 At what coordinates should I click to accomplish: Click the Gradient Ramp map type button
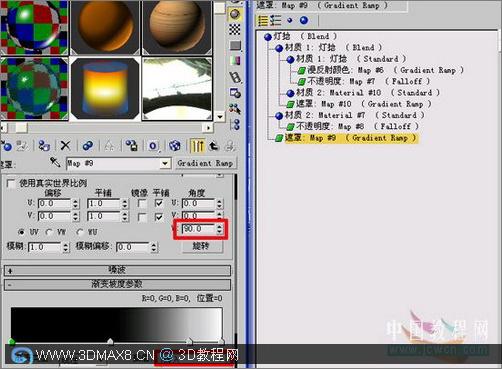coord(205,163)
